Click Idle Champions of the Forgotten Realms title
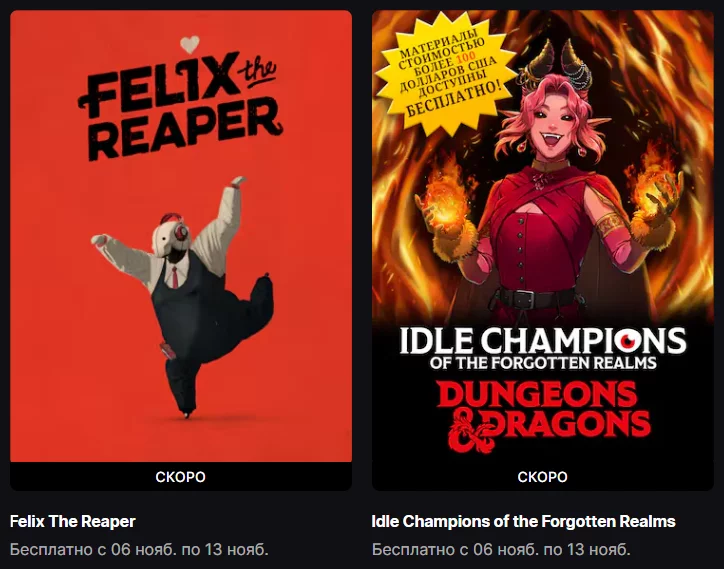Viewport: 724px width, 569px height. pyautogui.click(x=523, y=521)
